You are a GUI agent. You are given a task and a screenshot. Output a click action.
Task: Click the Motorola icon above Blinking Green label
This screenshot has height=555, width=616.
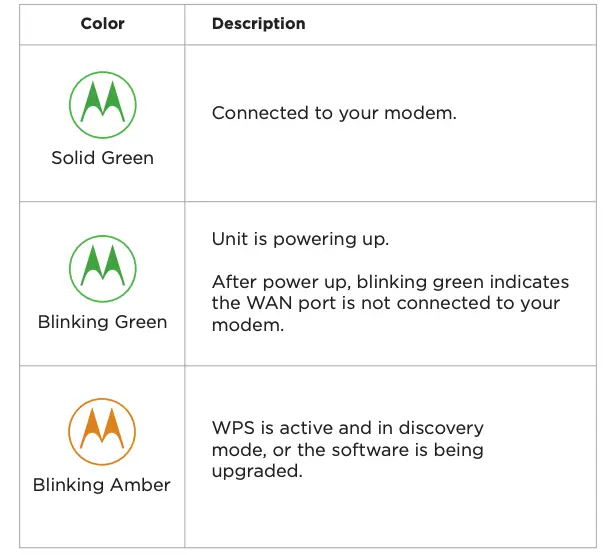(102, 268)
